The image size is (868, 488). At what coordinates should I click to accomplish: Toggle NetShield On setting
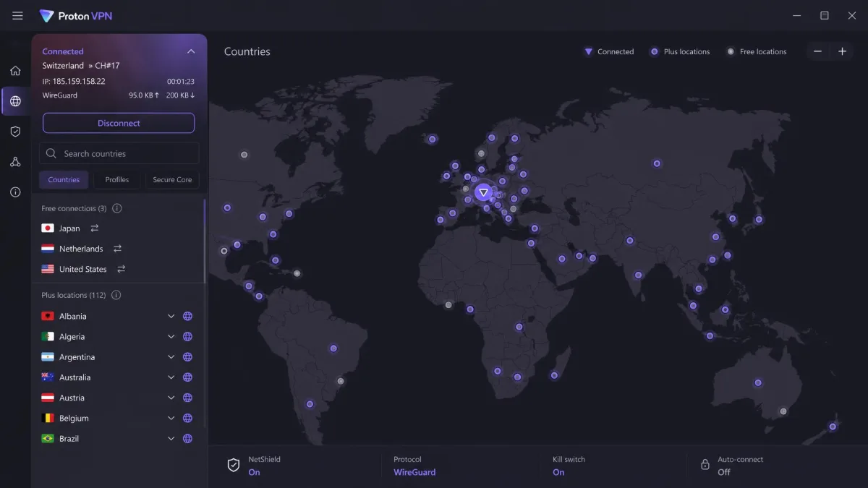254,472
